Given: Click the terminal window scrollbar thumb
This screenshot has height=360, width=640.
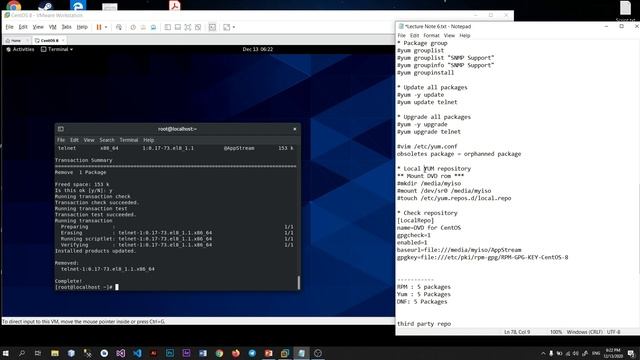Looking at the screenshot, I should [x=299, y=282].
